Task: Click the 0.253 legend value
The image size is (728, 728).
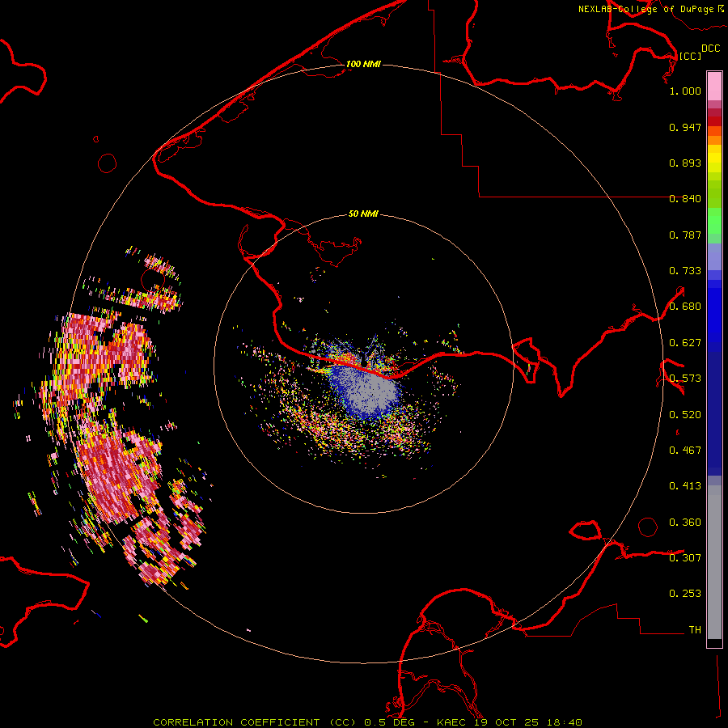Action: 685,594
